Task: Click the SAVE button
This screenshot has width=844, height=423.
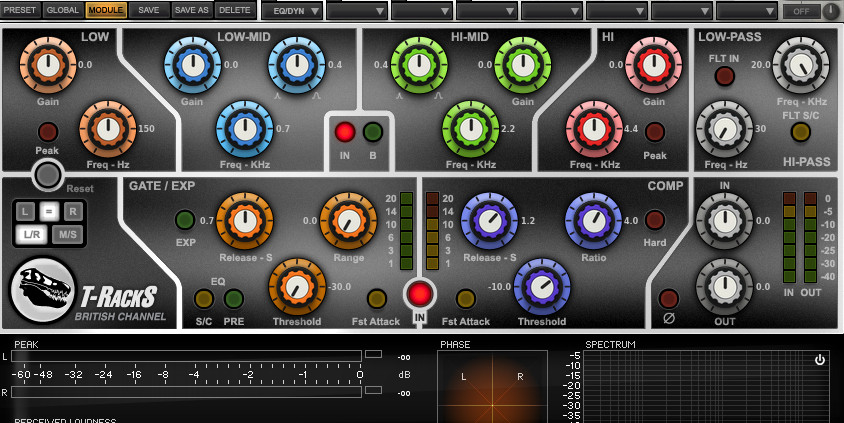Action: point(149,10)
